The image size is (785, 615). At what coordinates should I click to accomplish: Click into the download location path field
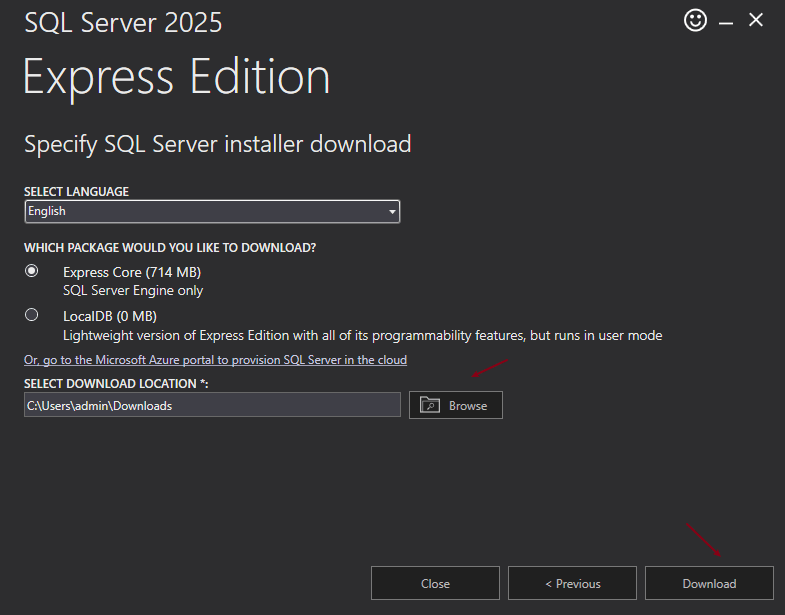[x=212, y=405]
